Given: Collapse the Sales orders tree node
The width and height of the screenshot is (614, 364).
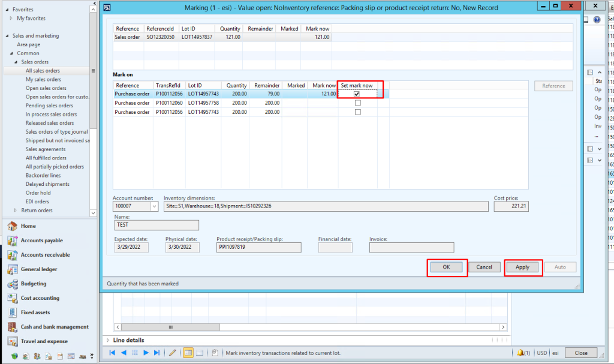Looking at the screenshot, I should point(15,62).
